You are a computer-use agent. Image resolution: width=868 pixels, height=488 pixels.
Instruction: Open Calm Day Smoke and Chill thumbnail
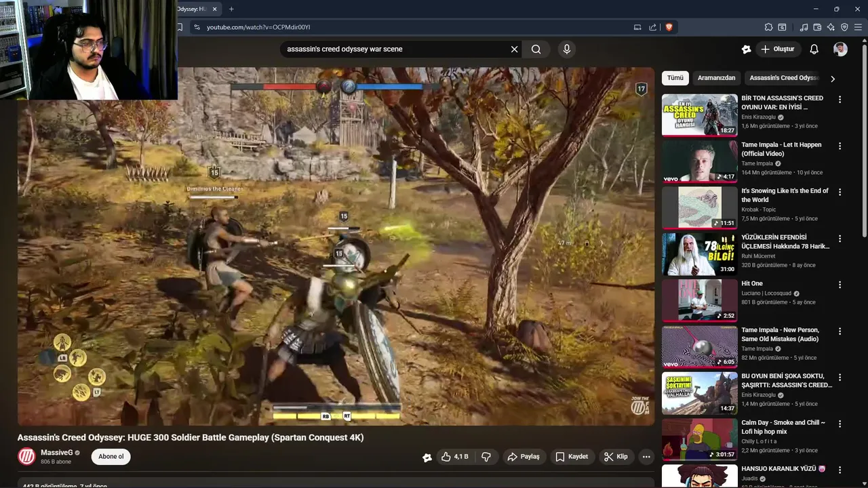699,439
